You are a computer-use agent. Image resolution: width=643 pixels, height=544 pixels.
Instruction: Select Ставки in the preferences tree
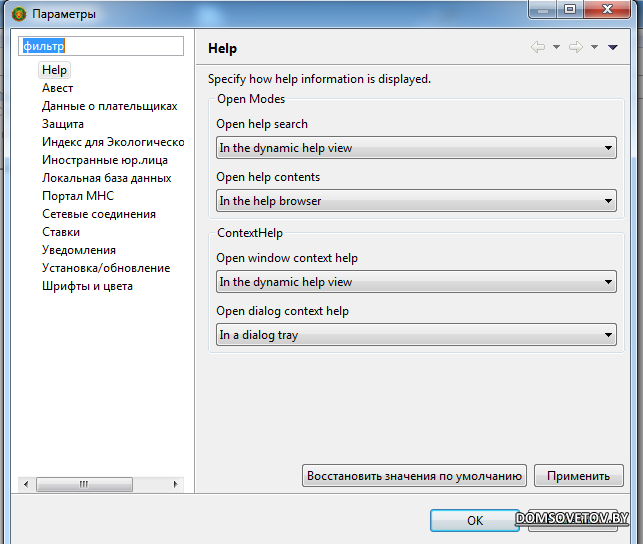tap(61, 232)
